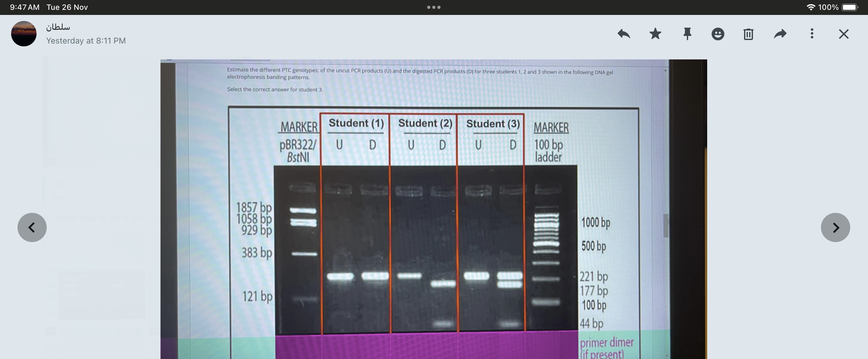The height and width of the screenshot is (359, 868).
Task: Add an emoji reaction
Action: (x=718, y=34)
